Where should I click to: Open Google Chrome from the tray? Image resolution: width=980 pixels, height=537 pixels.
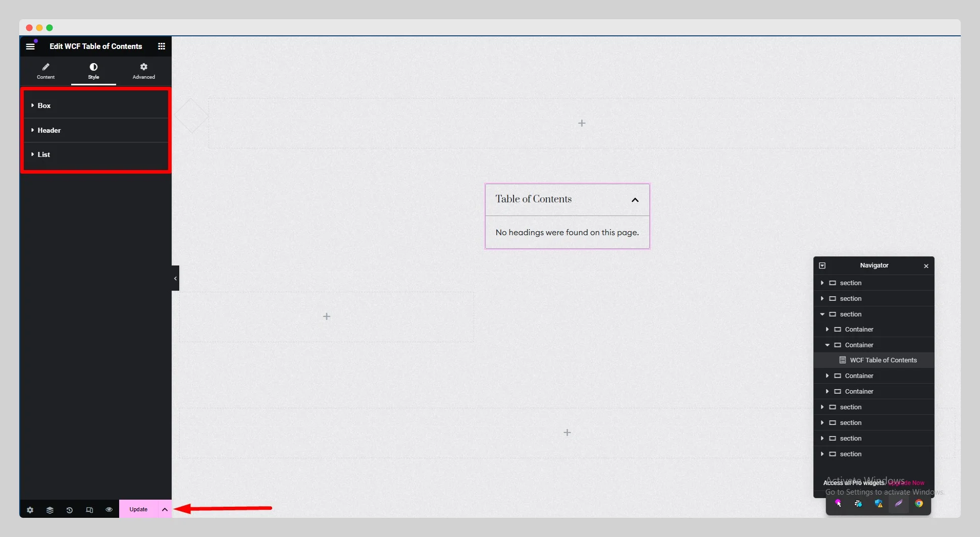(x=919, y=503)
